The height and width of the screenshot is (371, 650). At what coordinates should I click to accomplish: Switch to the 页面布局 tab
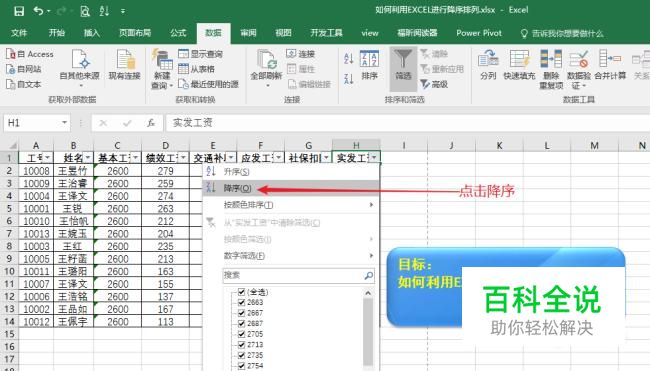[x=135, y=33]
